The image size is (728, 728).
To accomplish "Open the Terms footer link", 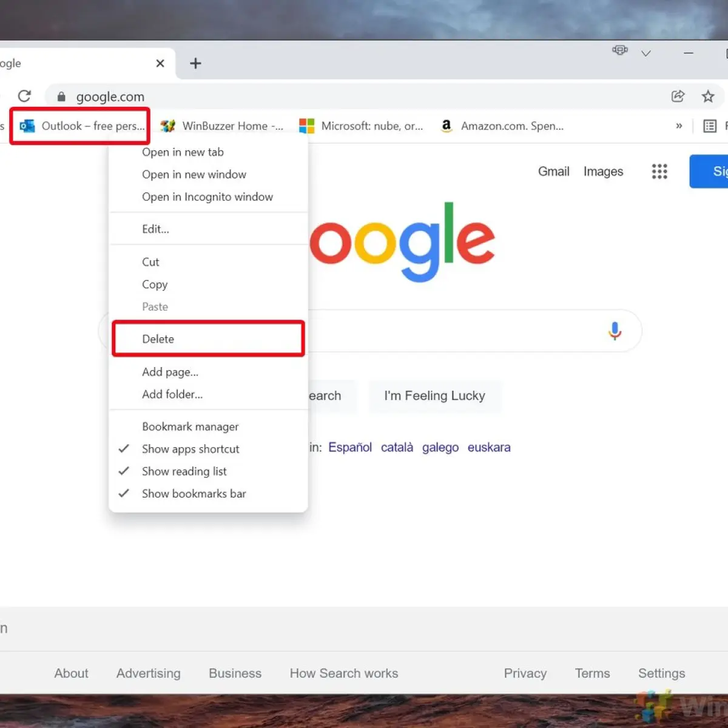I will click(x=593, y=673).
